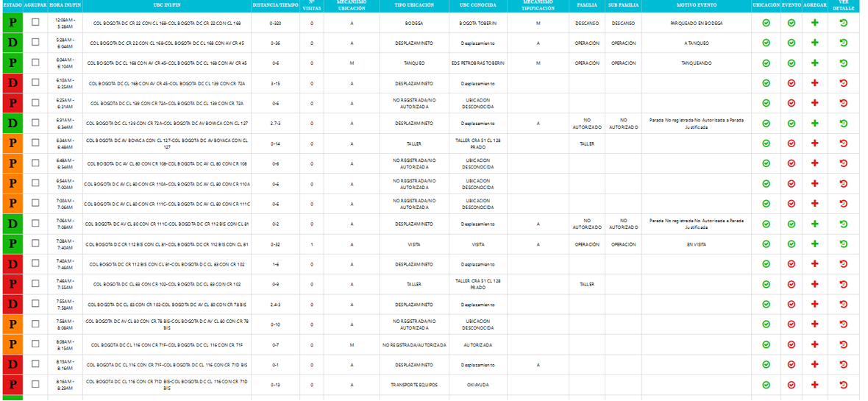The height and width of the screenshot is (401, 868).
Task: Click the green Evento check for 6:31AM-6:34AM row
Action: pyautogui.click(x=791, y=124)
